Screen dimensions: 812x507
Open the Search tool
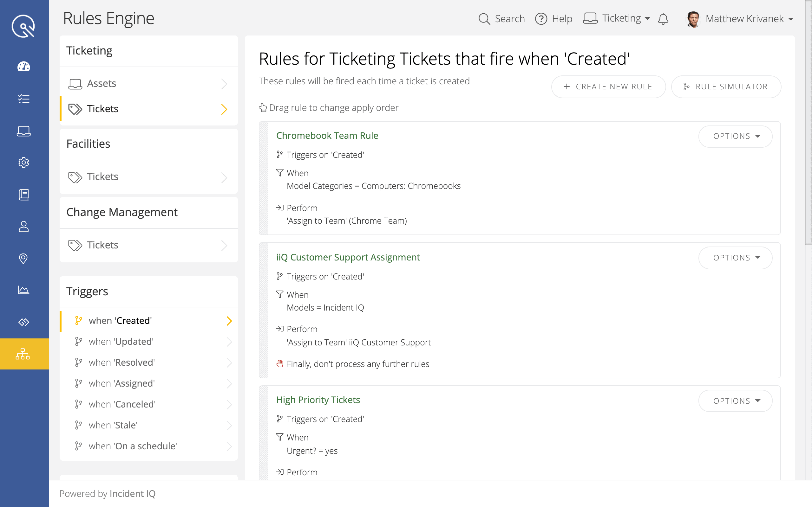[501, 19]
